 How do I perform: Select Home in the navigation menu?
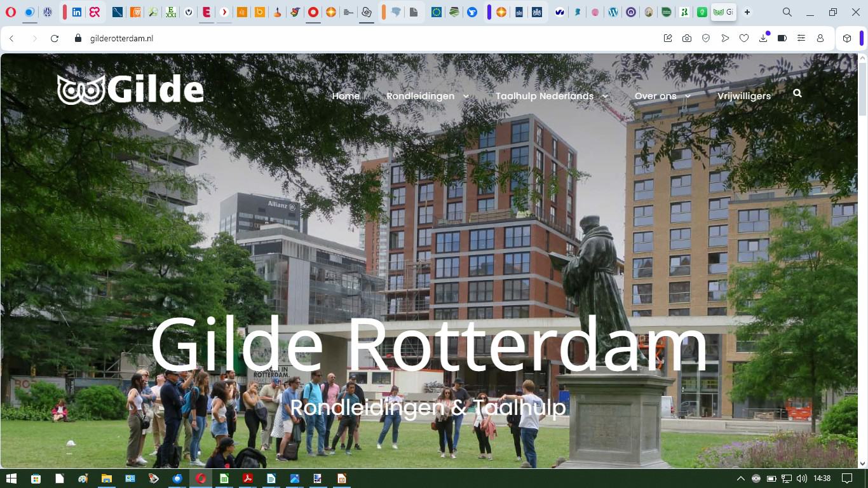coord(346,96)
